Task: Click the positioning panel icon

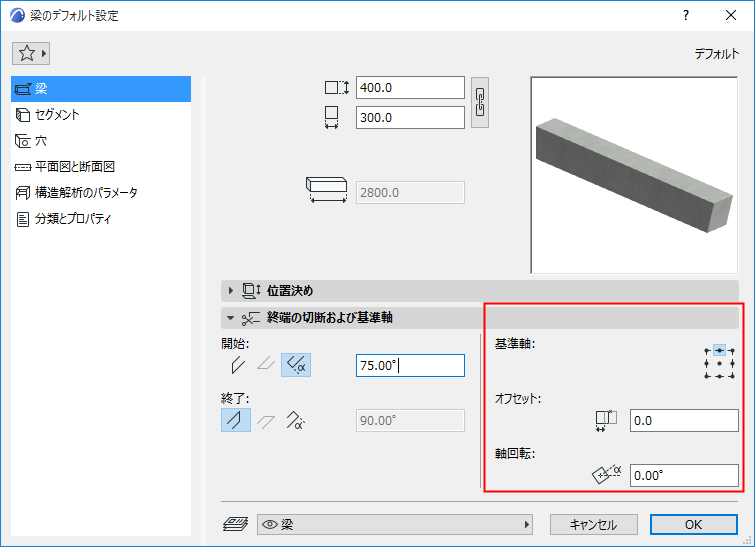Action: (251, 290)
